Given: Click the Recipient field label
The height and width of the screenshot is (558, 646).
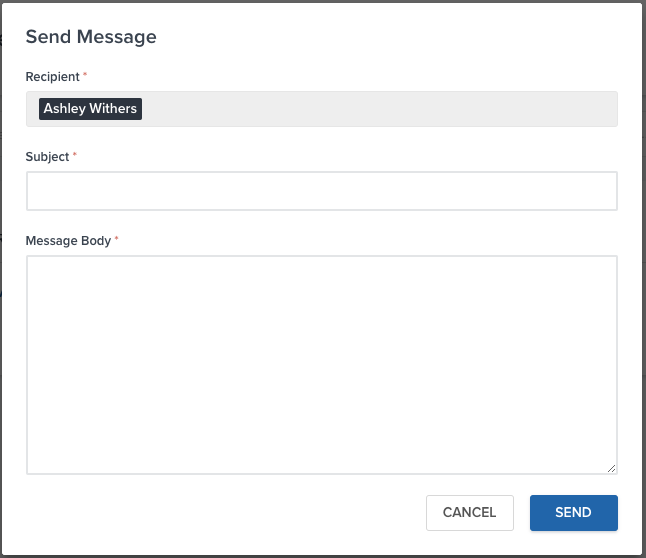Looking at the screenshot, I should coord(52,77).
